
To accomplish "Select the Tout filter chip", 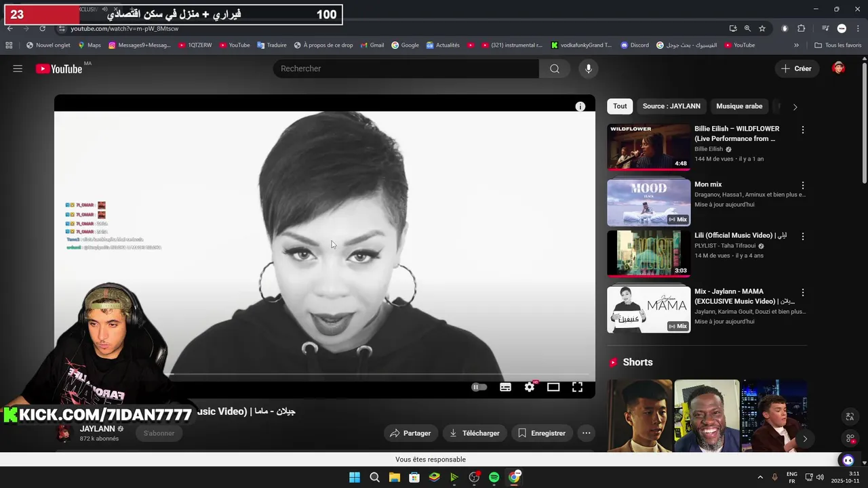I will coord(620,106).
